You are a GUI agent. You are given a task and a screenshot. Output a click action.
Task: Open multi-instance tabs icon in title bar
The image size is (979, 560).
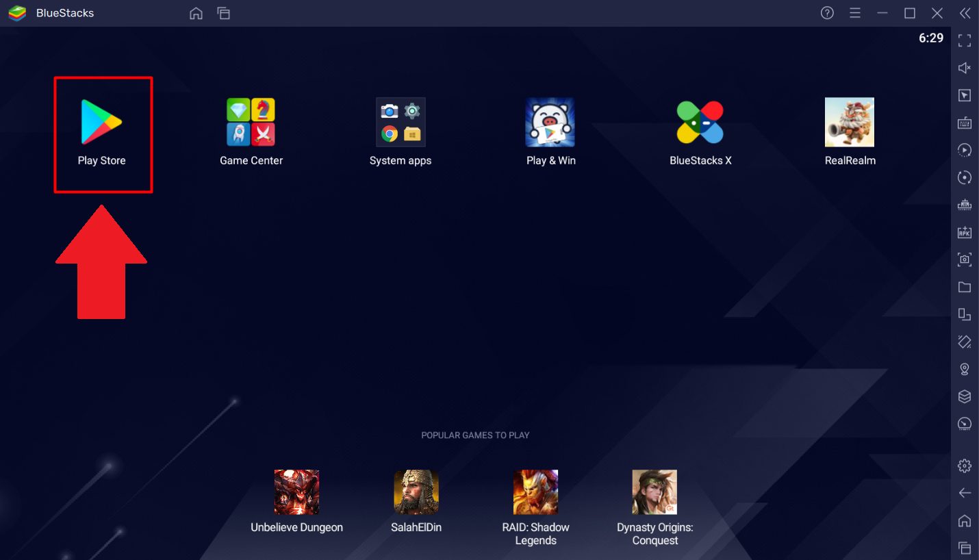click(223, 13)
